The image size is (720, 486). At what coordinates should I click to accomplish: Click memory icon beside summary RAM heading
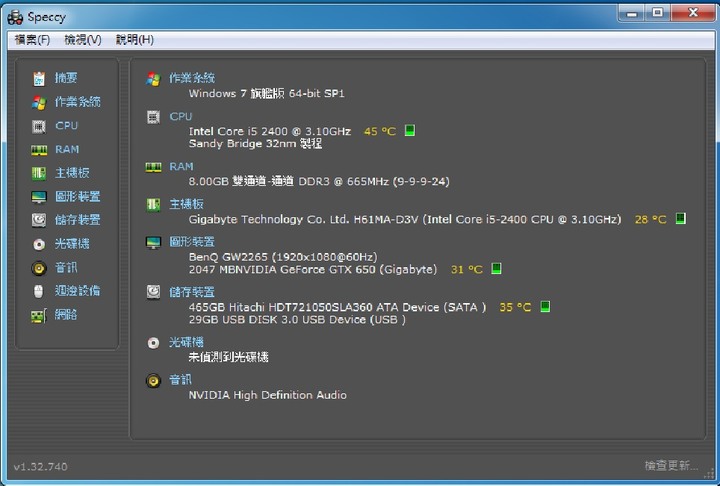153,167
